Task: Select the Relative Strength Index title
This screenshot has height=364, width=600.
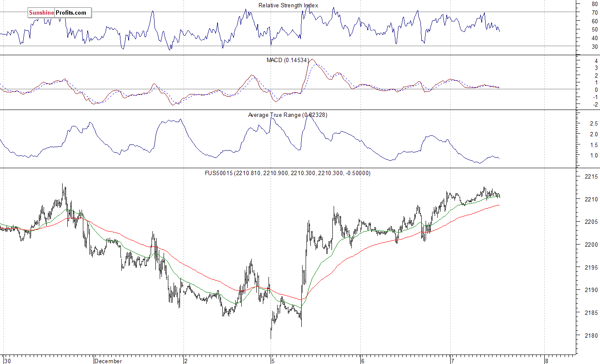Action: tap(288, 6)
